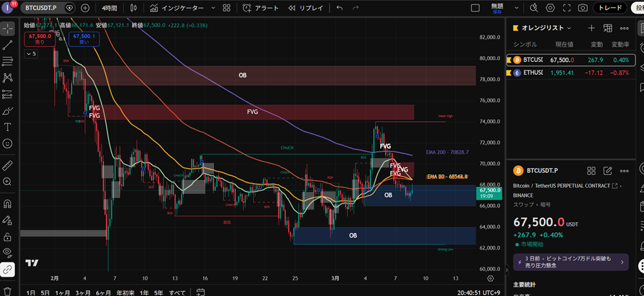Toggle hide all drawings eye icon
This screenshot has height=296, width=644.
pyautogui.click(x=8, y=253)
